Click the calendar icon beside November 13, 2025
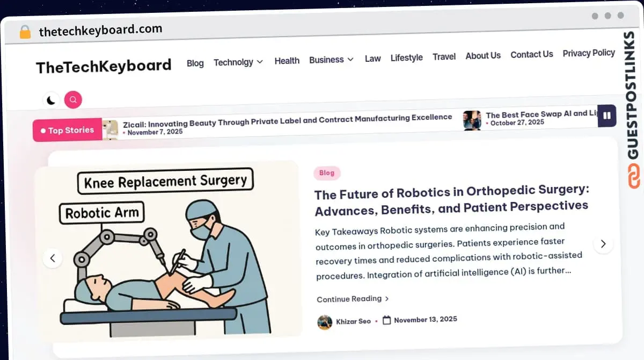644x360 pixels. click(x=386, y=320)
